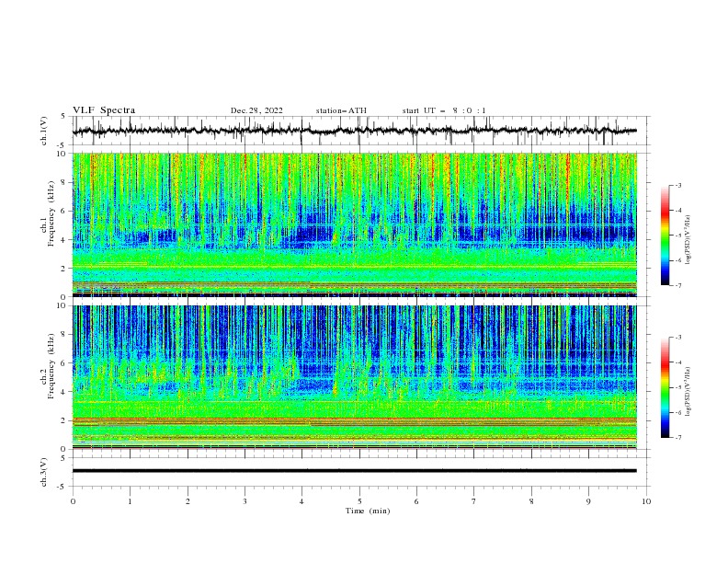Screen dimensions: 728x563
Task: Click inside the ch.1 spectrogram panel
Action: [x=354, y=224]
